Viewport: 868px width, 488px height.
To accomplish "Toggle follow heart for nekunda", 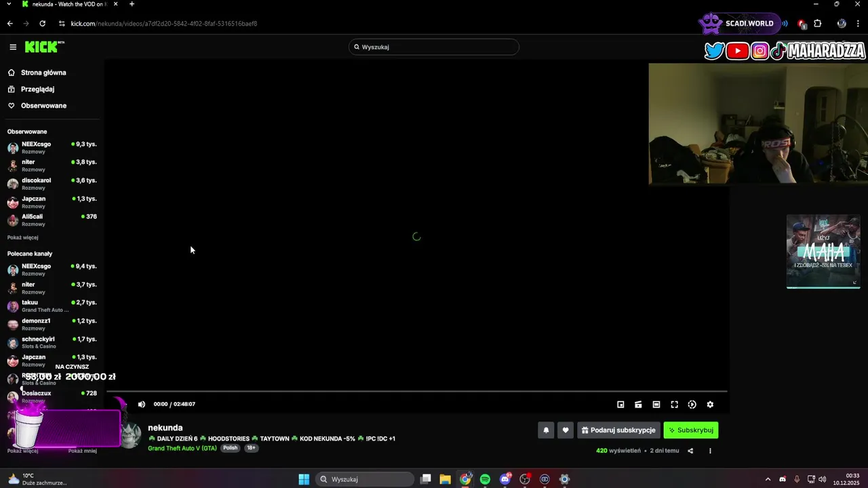I will [565, 430].
